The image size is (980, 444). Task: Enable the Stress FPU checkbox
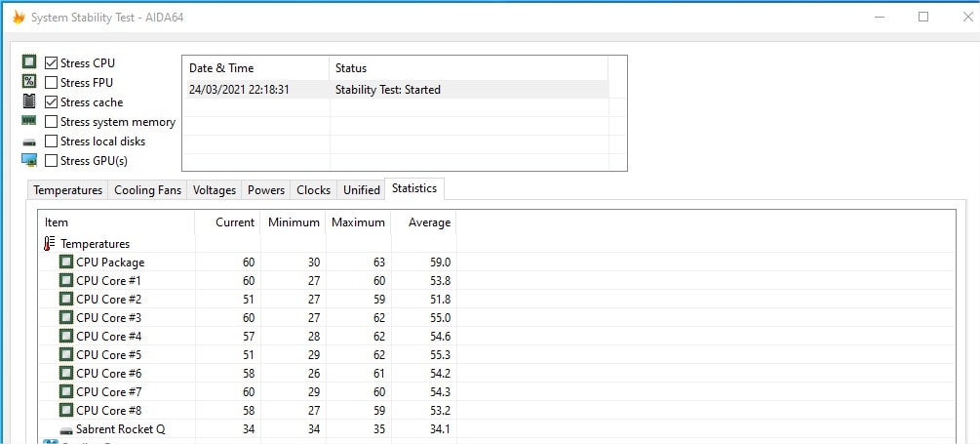52,83
